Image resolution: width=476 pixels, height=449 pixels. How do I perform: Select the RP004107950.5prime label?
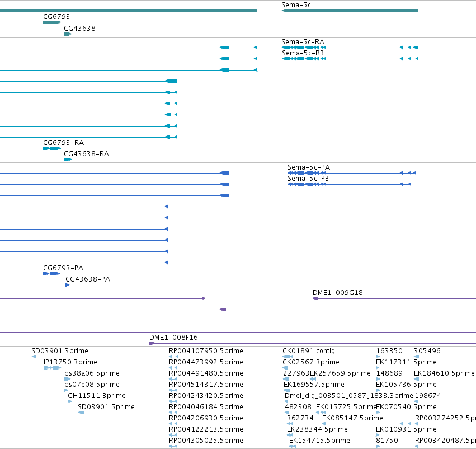point(206,351)
